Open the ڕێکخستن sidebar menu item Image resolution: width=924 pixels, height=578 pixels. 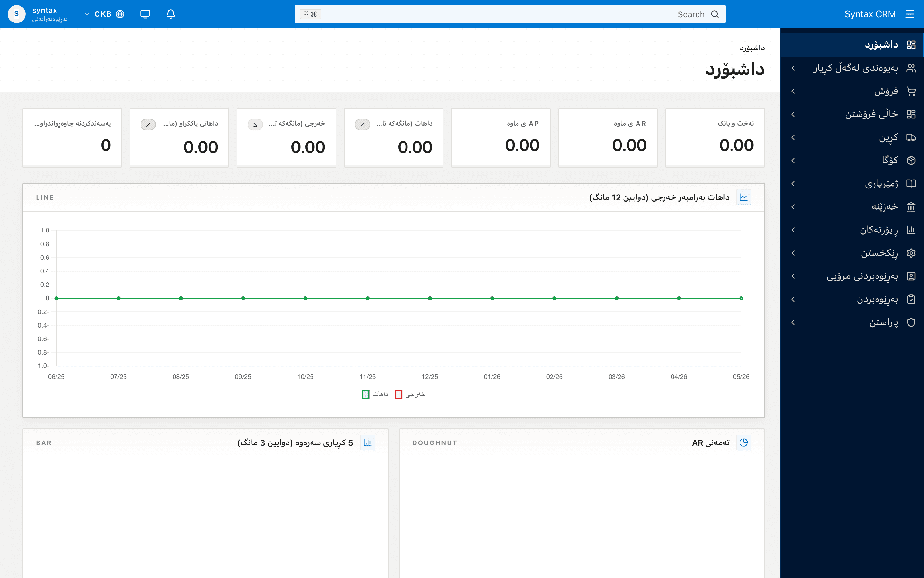(x=852, y=253)
